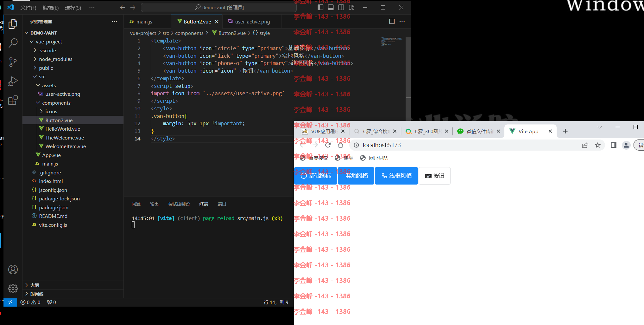This screenshot has height=325, width=644.
Task: Open the Source Control view
Action: (13, 62)
